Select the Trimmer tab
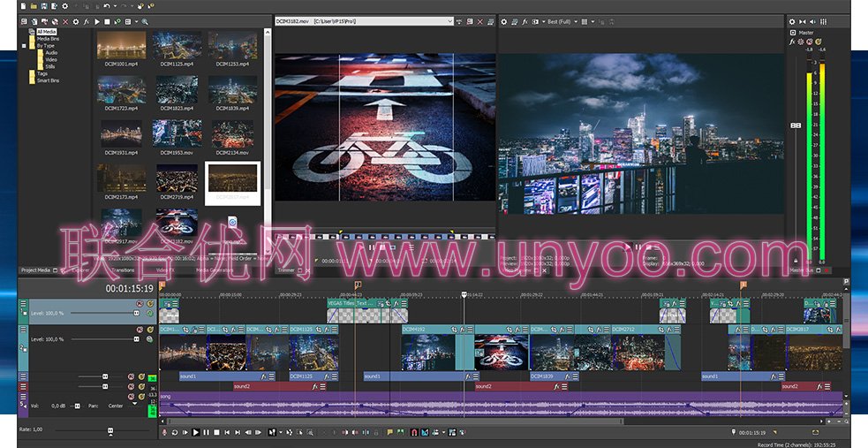 coord(286,270)
